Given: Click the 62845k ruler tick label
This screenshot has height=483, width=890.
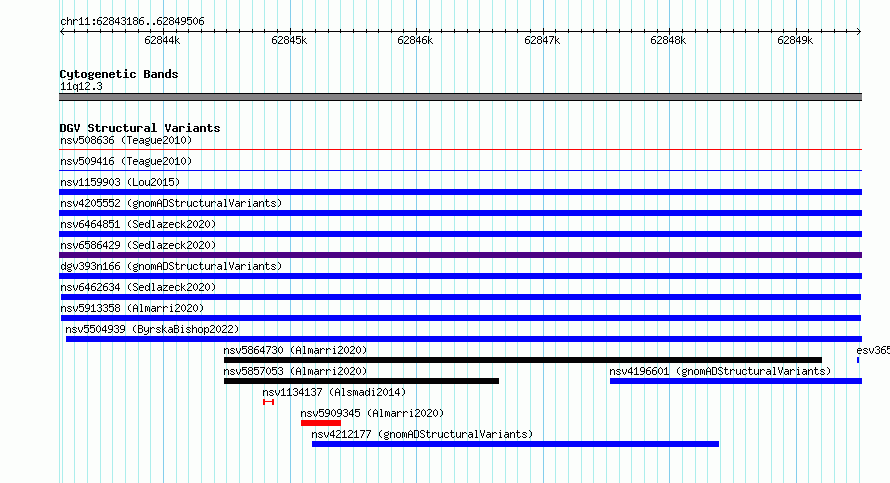Looking at the screenshot, I should click(x=289, y=40).
